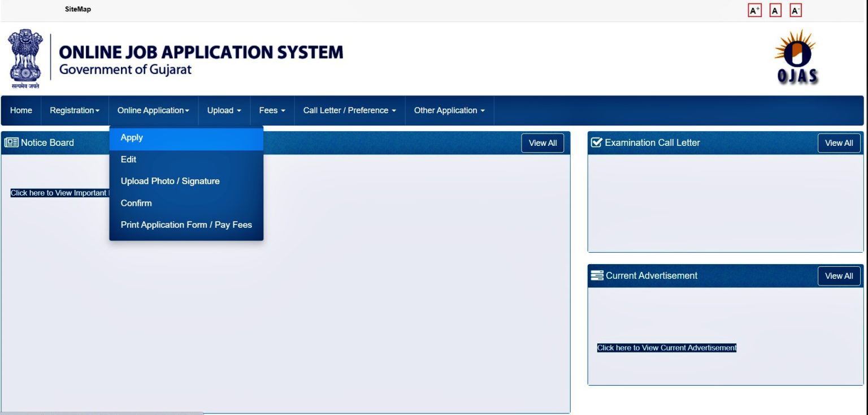
Task: Click the Notice Board newspaper icon
Action: [x=11, y=142]
